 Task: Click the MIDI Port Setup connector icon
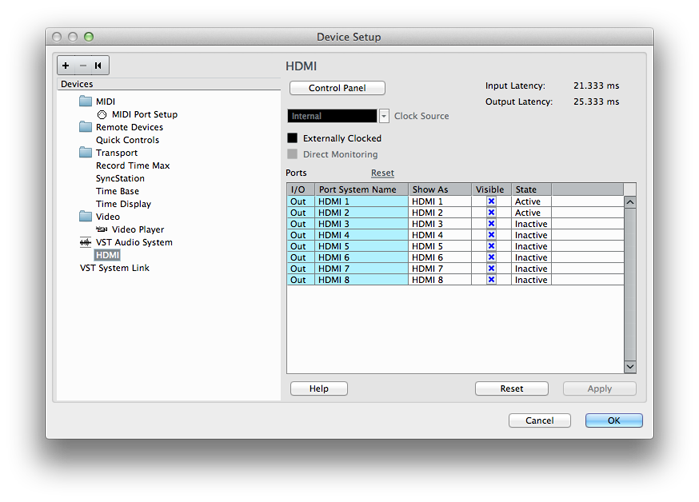pos(102,115)
